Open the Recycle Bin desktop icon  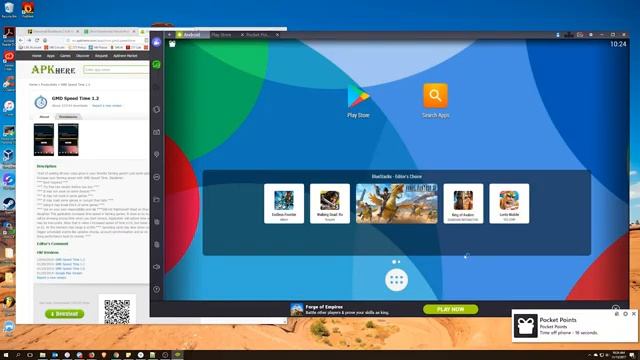tap(9, 10)
